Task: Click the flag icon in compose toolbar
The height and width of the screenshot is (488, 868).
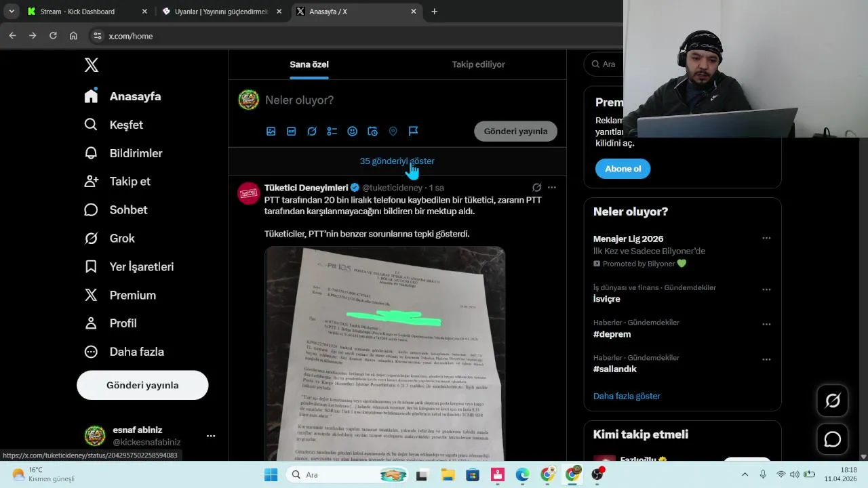Action: pos(414,131)
